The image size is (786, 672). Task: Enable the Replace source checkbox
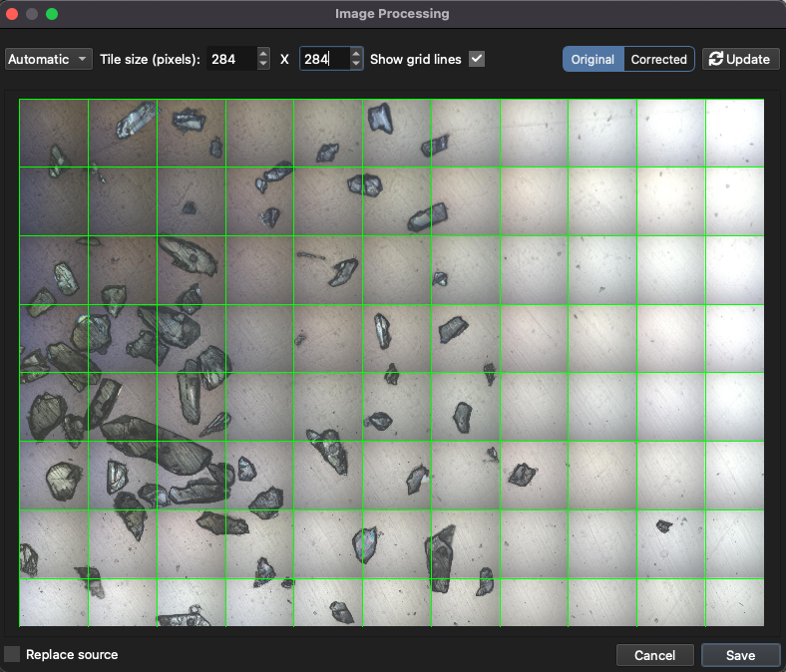12,654
